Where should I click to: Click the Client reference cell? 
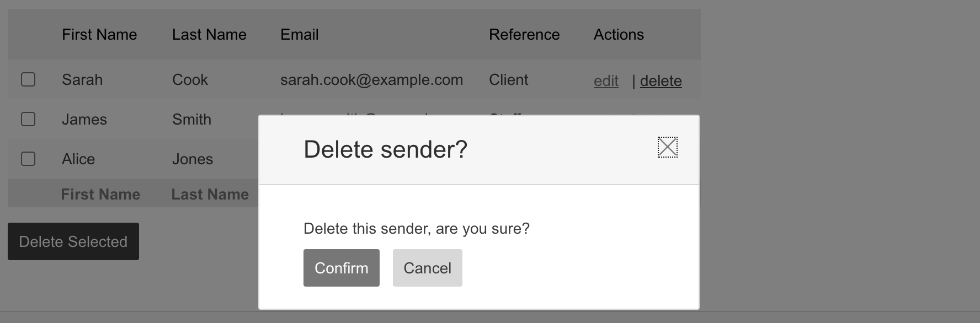tap(508, 80)
